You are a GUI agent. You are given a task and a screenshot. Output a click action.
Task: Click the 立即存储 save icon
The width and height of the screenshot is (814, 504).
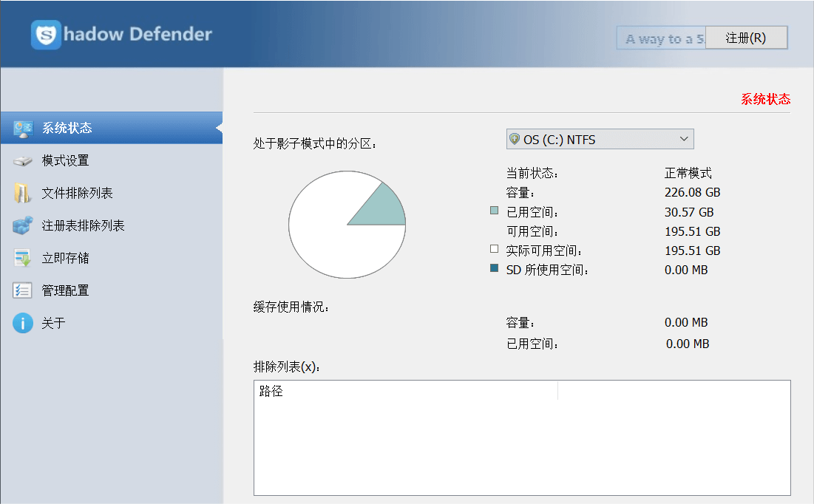(22, 258)
